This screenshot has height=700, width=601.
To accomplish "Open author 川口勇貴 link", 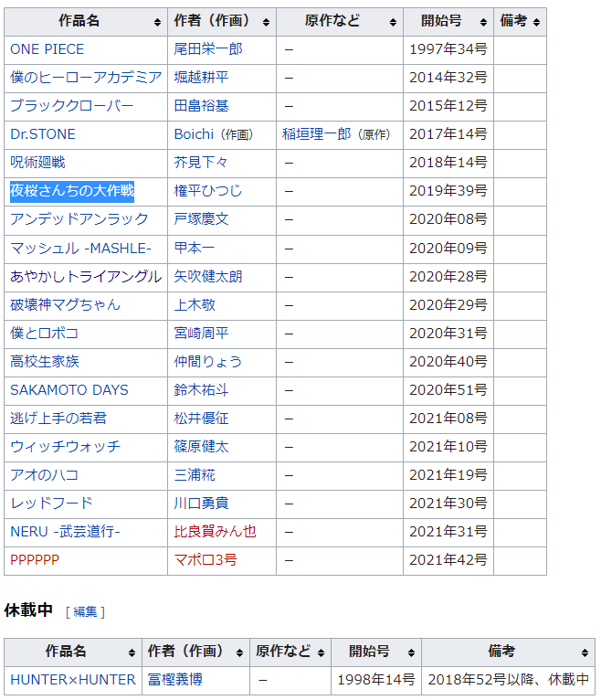I will (201, 504).
